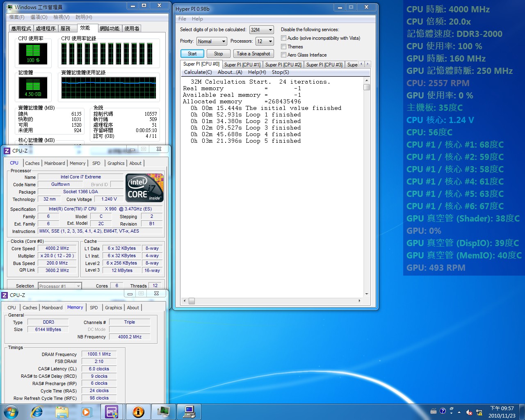Toggle Aero Glass Interface checkbox
525x420 pixels.
pos(283,55)
